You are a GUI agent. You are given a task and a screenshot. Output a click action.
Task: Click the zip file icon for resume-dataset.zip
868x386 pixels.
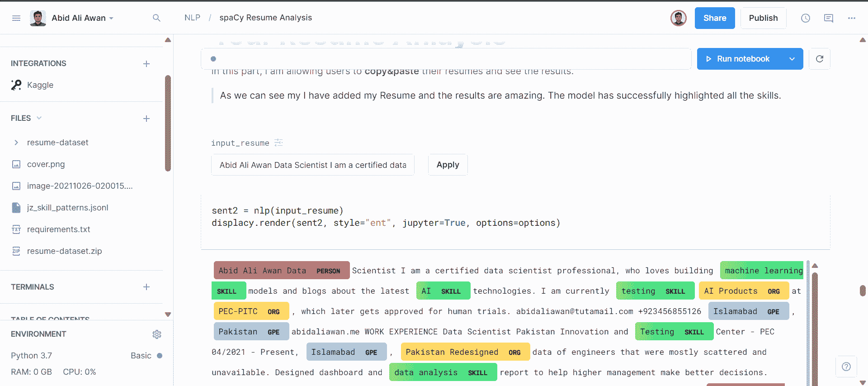16,251
